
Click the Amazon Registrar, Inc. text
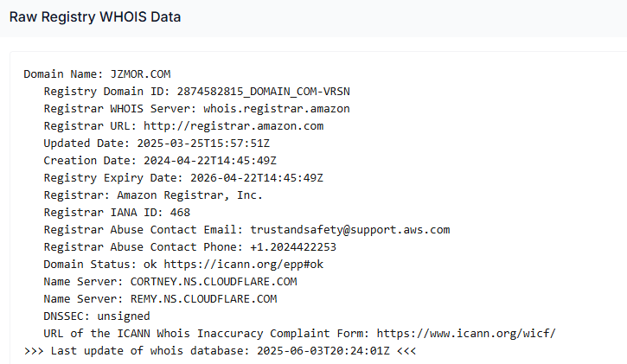190,195
